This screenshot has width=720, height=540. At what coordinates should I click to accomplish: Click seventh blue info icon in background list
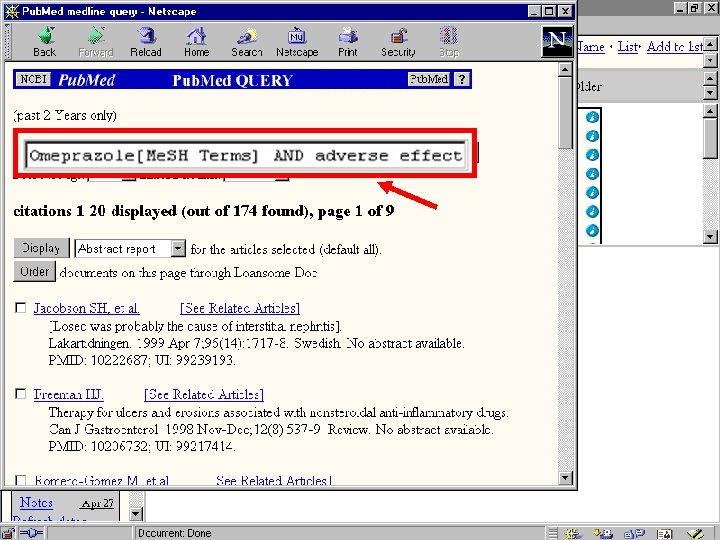point(592,230)
